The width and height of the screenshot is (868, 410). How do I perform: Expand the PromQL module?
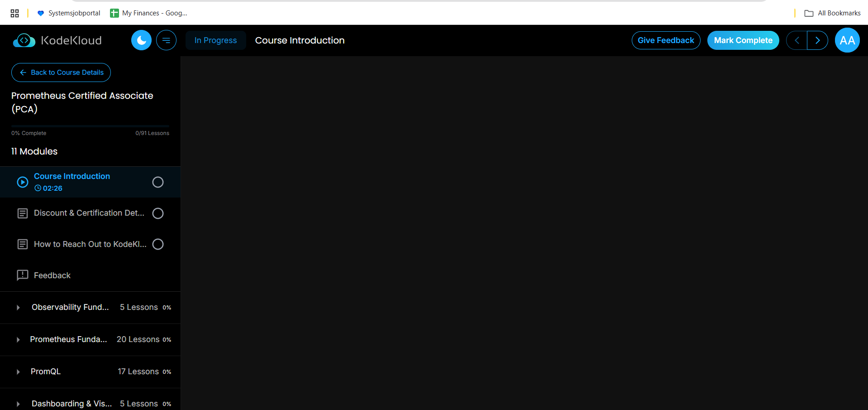tap(90, 372)
